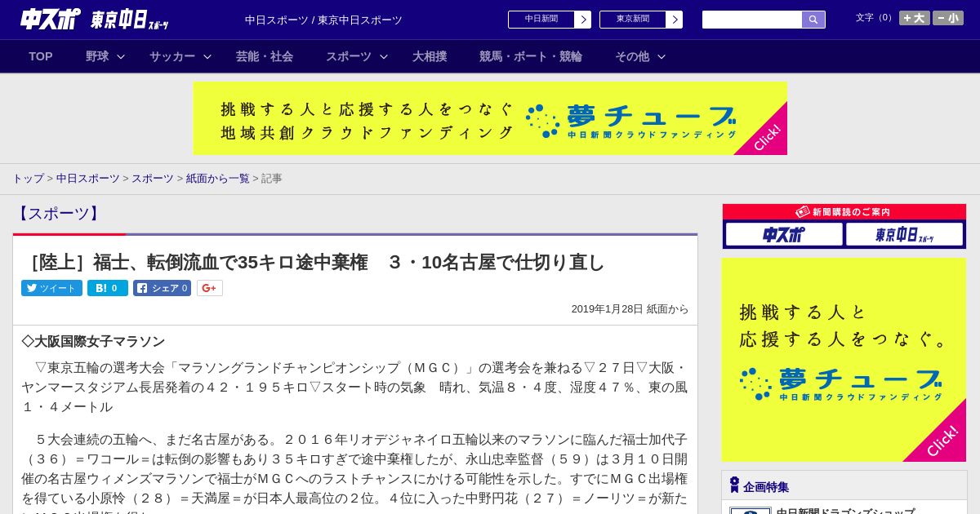Click the 夢チューブ sidebar banner ad
The image size is (980, 514).
(x=844, y=360)
